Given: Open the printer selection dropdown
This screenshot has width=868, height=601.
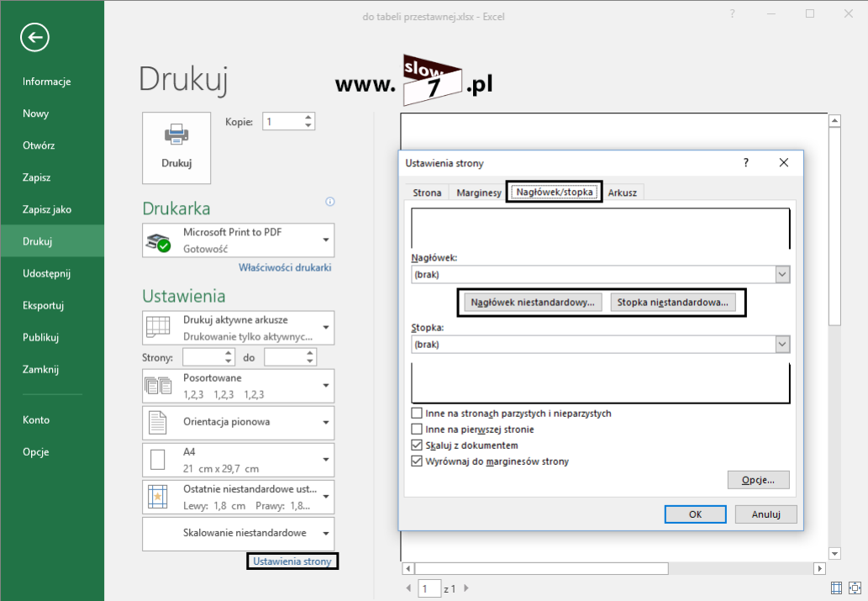Looking at the screenshot, I should (x=326, y=240).
